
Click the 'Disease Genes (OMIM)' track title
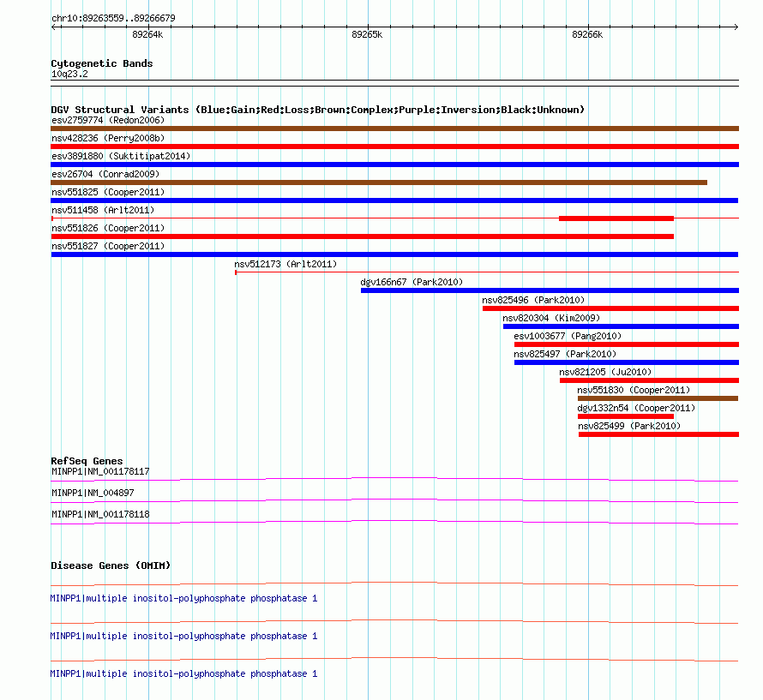(x=111, y=565)
